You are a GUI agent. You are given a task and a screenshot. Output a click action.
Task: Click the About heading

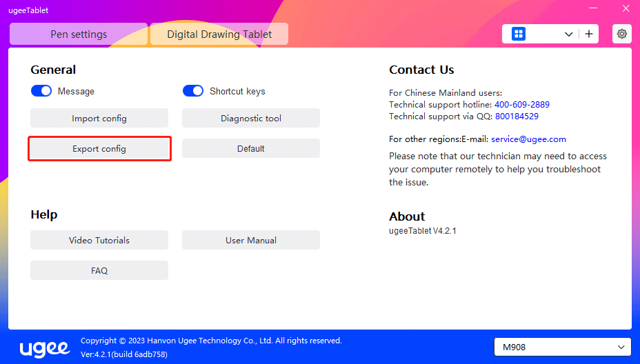(x=407, y=216)
